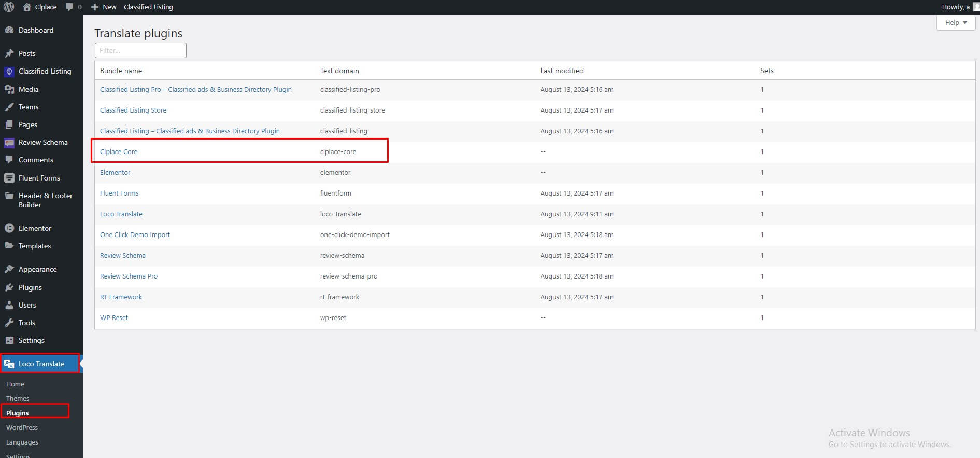
Task: Sort by Sets column header
Action: pyautogui.click(x=767, y=71)
